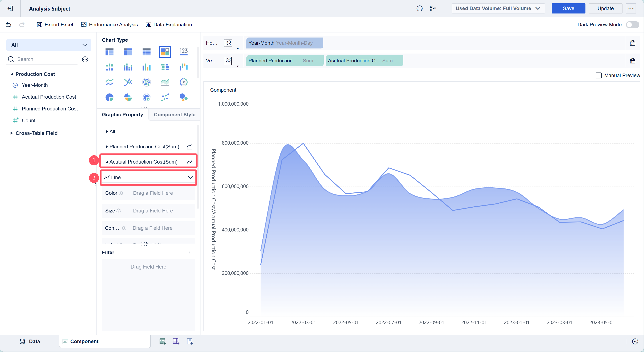
Task: Click the Color property settings gear
Action: pyautogui.click(x=121, y=193)
